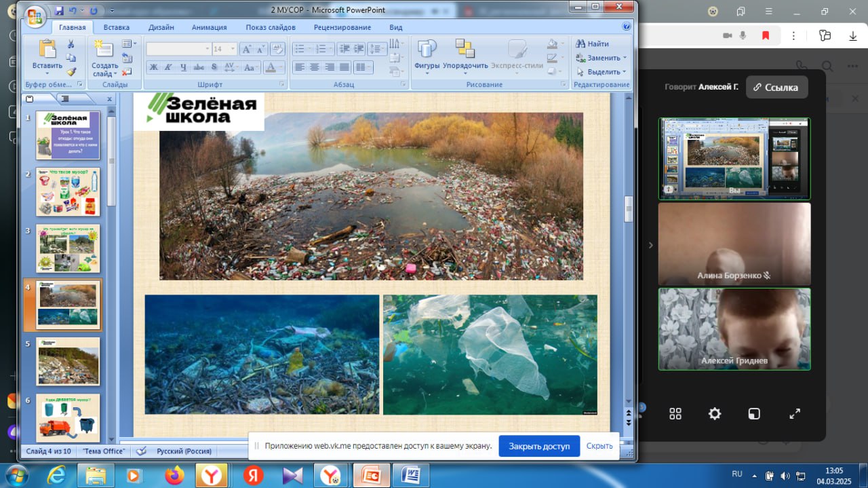Open the Заменить replace dropdown
Viewport: 868px width, 488px height.
coord(601,58)
